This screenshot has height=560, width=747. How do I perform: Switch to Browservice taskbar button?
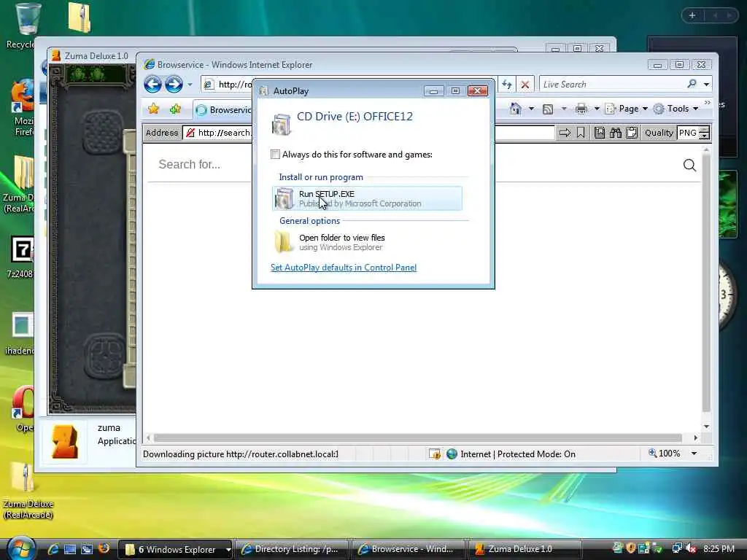409,550
